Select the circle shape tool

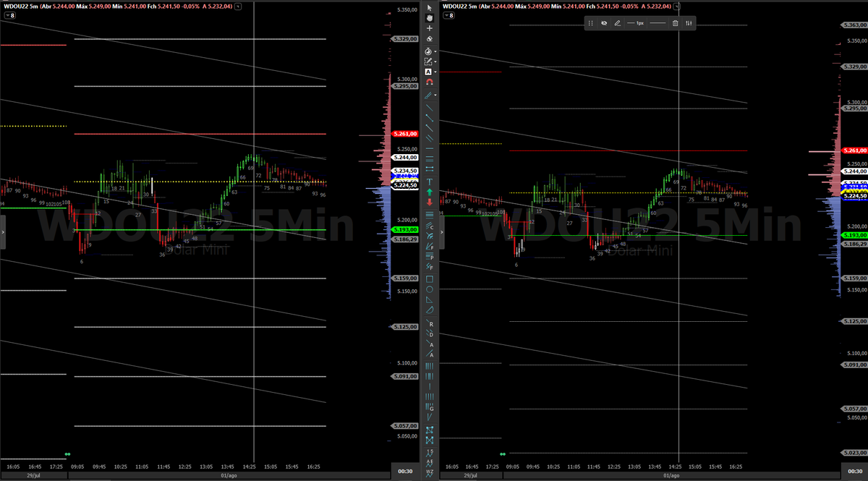point(429,289)
